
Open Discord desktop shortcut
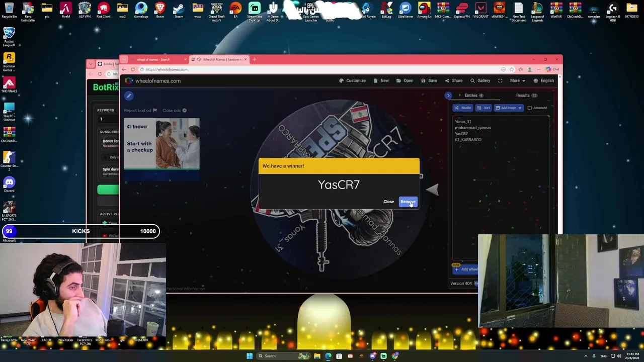9,185
